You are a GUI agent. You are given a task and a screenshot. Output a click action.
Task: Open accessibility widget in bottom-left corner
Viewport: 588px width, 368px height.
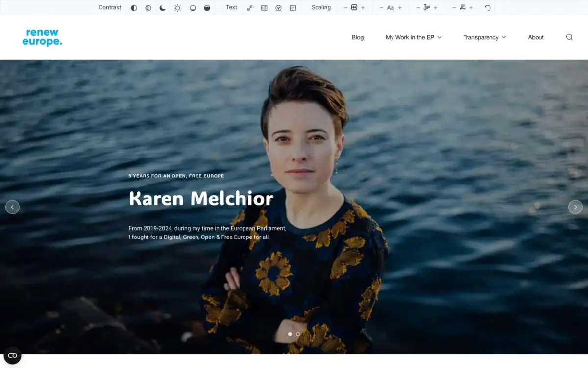pos(12,355)
